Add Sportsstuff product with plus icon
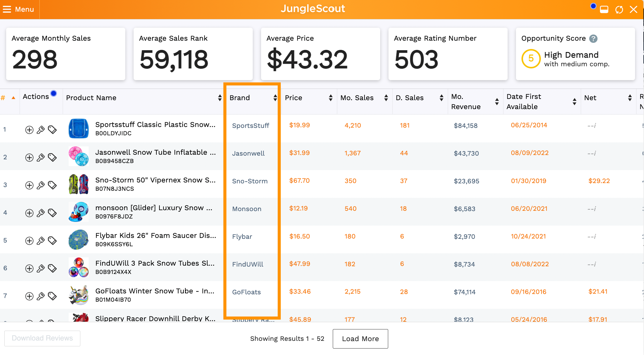The height and width of the screenshot is (355, 644). pyautogui.click(x=29, y=130)
